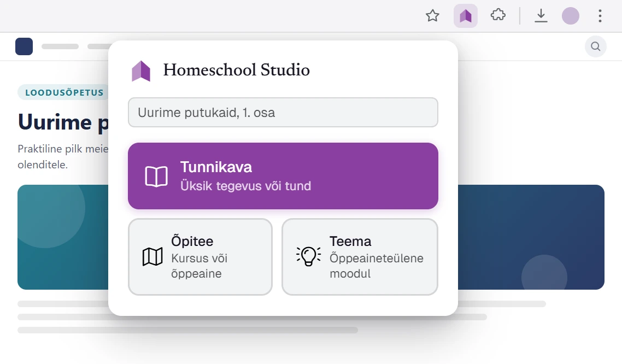
Task: Click the text 'Kursus või õppeaine'
Action: coord(199,266)
